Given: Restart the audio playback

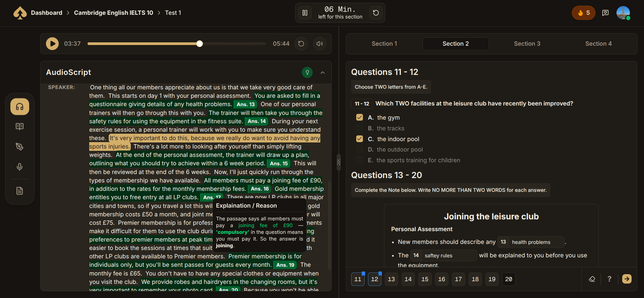Looking at the screenshot, I should (301, 44).
